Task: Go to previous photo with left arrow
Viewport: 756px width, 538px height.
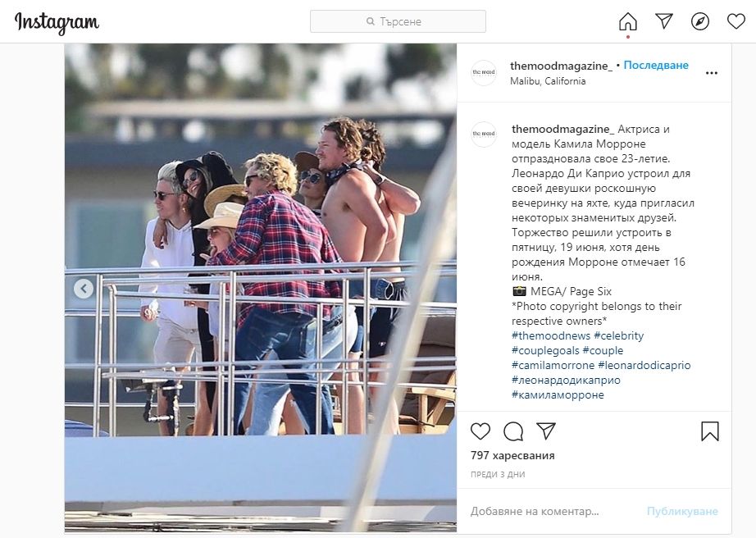Action: click(x=84, y=289)
